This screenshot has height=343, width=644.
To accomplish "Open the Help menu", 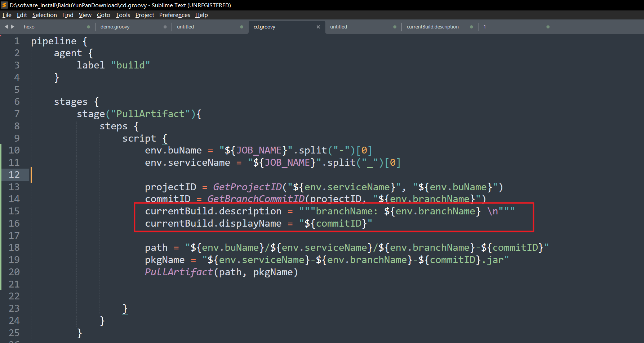I will (201, 15).
